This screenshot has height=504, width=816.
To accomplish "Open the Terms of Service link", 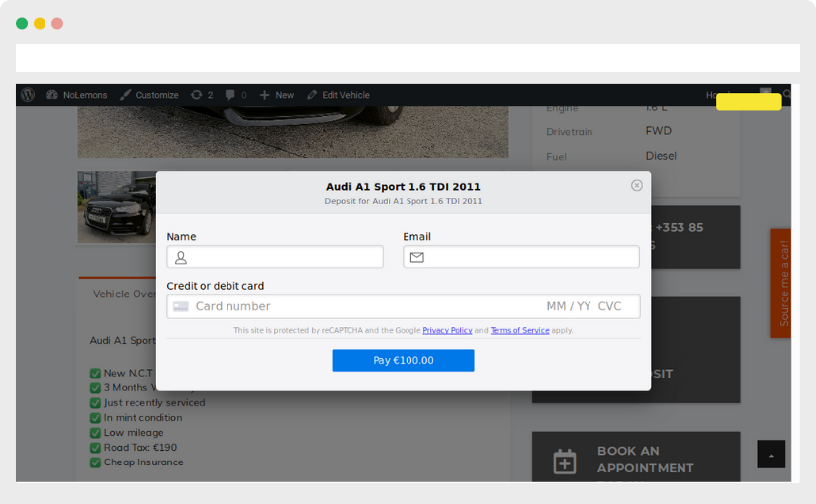I will [x=519, y=330].
